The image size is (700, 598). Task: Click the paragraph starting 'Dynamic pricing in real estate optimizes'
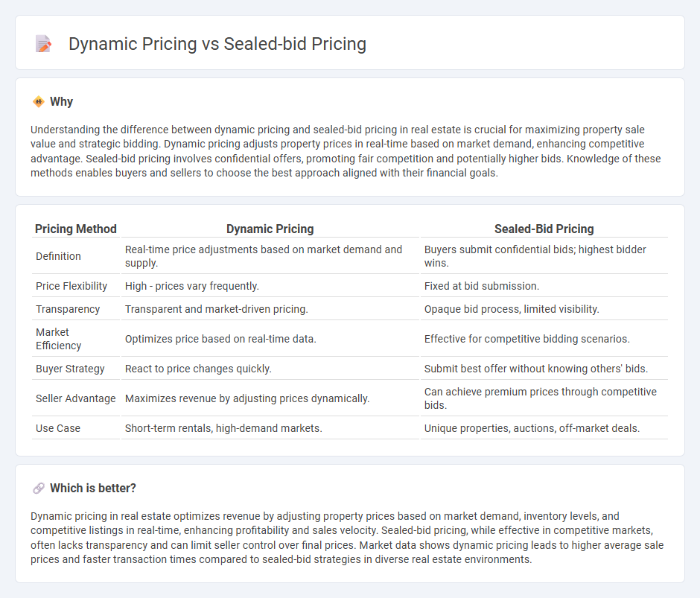point(347,538)
